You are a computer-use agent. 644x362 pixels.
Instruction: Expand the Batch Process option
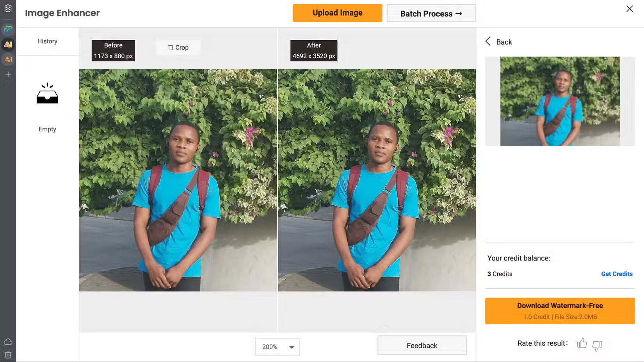point(431,13)
